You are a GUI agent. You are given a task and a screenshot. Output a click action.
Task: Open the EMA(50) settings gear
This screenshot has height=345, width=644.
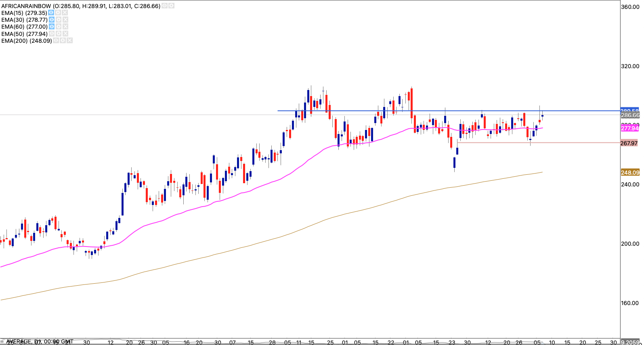coord(59,34)
